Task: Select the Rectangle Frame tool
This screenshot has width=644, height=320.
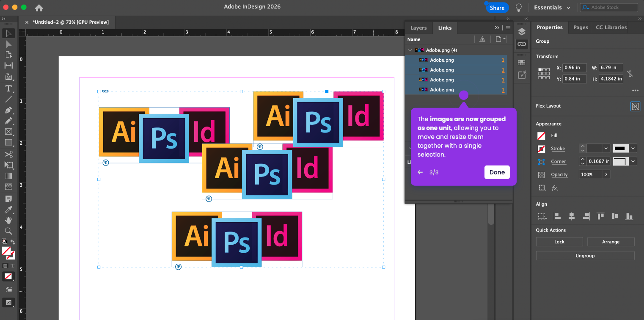Action: tap(8, 132)
